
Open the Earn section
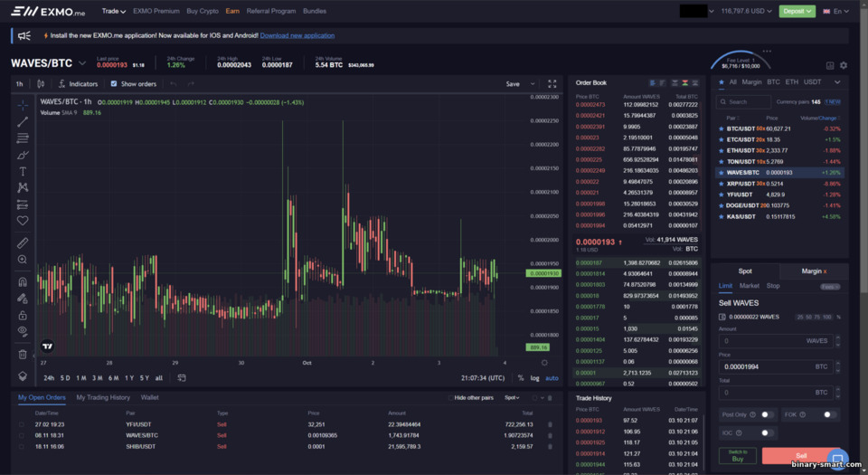pos(232,11)
